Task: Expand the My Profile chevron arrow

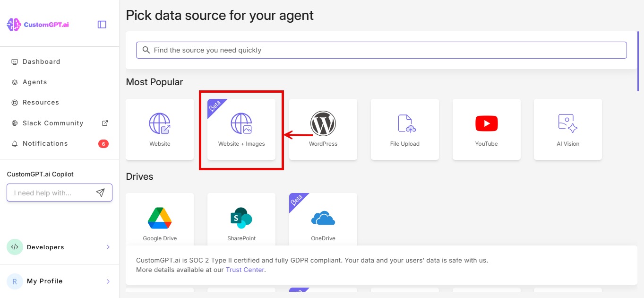Action: 108,281
